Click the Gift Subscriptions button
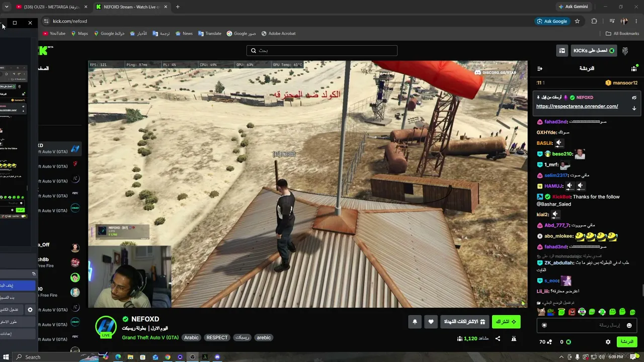This screenshot has width=644, height=362. (464, 322)
